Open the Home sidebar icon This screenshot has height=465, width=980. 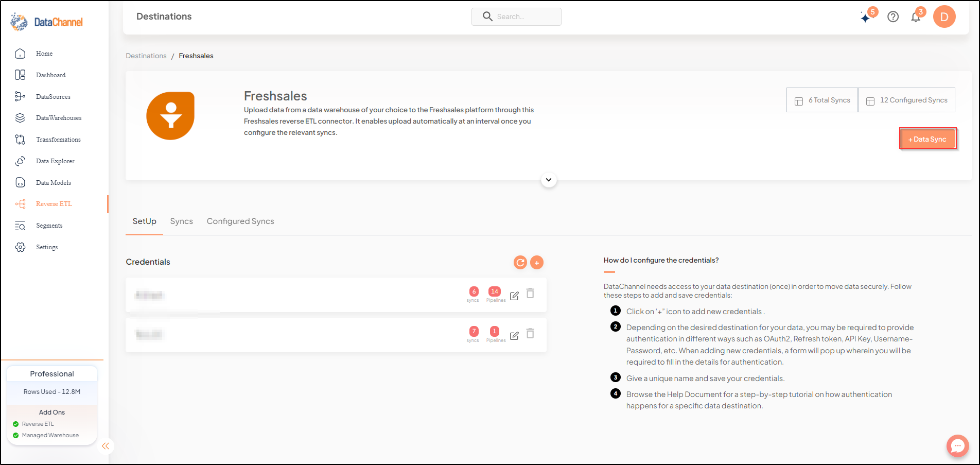point(20,54)
